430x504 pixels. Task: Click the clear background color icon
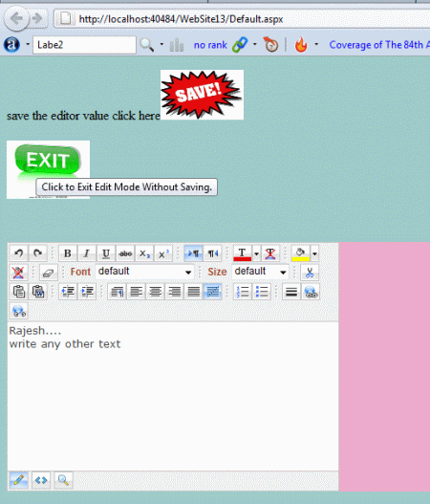[18, 273]
